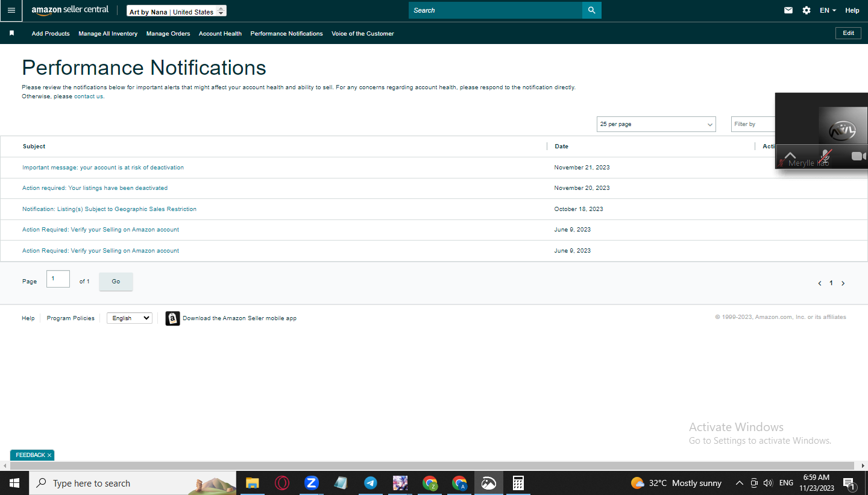
Task: Click into the Seller Central search field
Action: (x=495, y=10)
